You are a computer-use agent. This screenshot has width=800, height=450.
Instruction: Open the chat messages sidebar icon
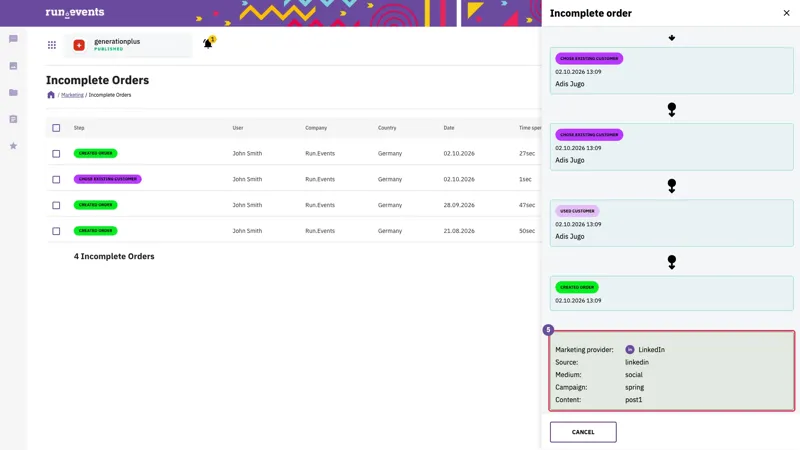click(13, 39)
